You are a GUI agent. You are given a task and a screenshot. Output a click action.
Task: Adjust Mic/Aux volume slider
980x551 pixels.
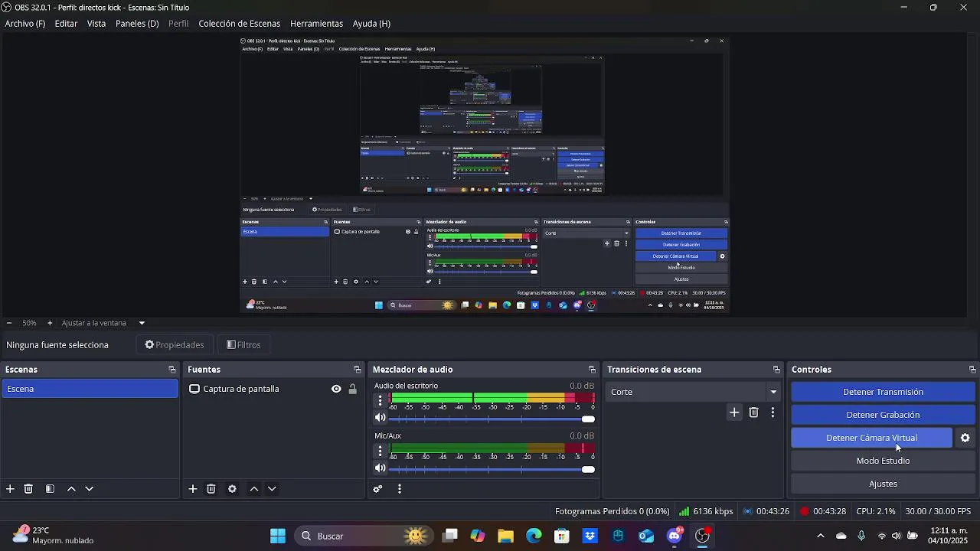click(x=491, y=469)
